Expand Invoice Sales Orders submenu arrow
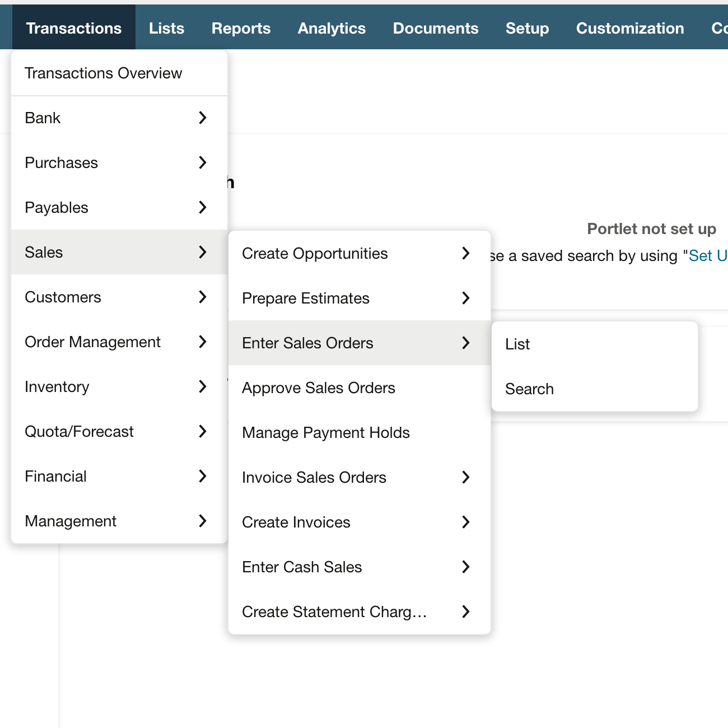 click(466, 477)
